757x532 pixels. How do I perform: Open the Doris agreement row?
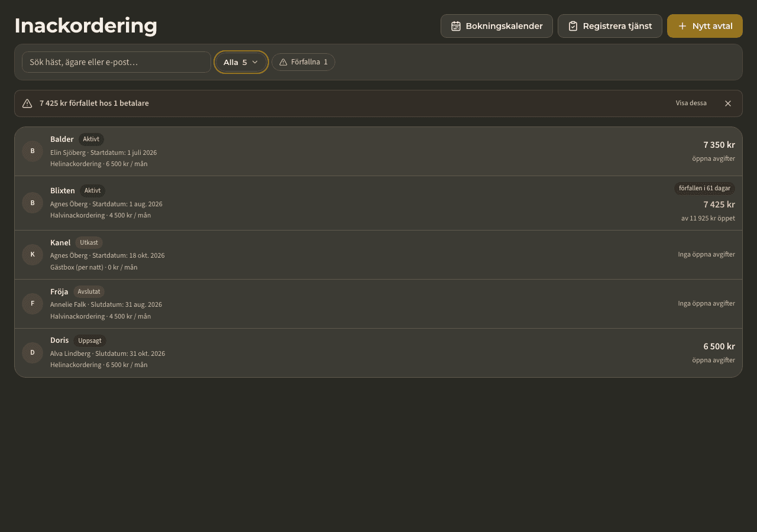click(x=378, y=353)
